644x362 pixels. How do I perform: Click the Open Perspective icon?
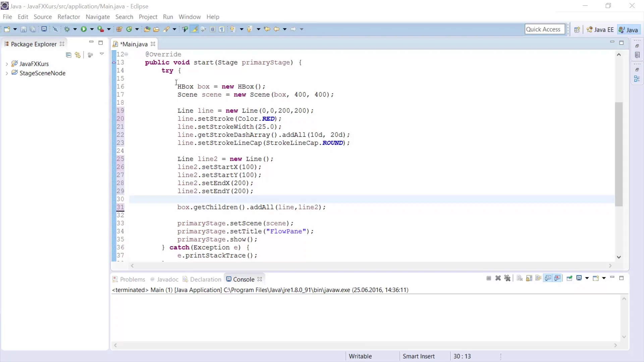(x=577, y=29)
